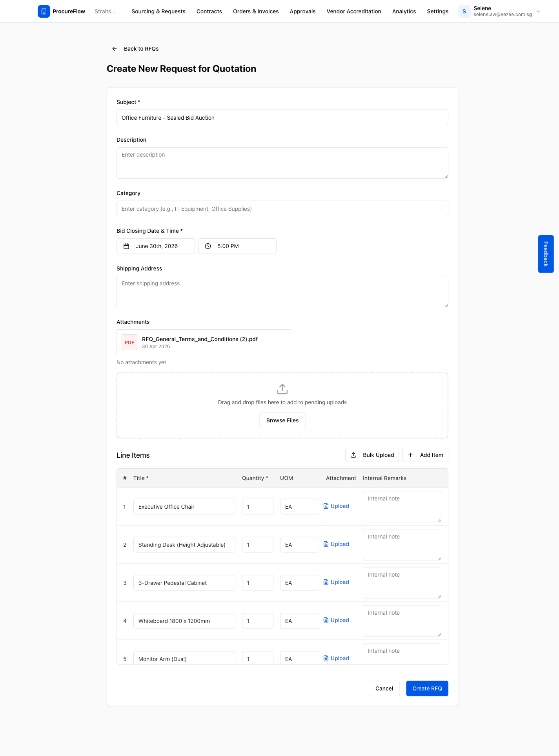Click quantity field for Executive Office Chair
The image size is (559, 756).
click(258, 506)
